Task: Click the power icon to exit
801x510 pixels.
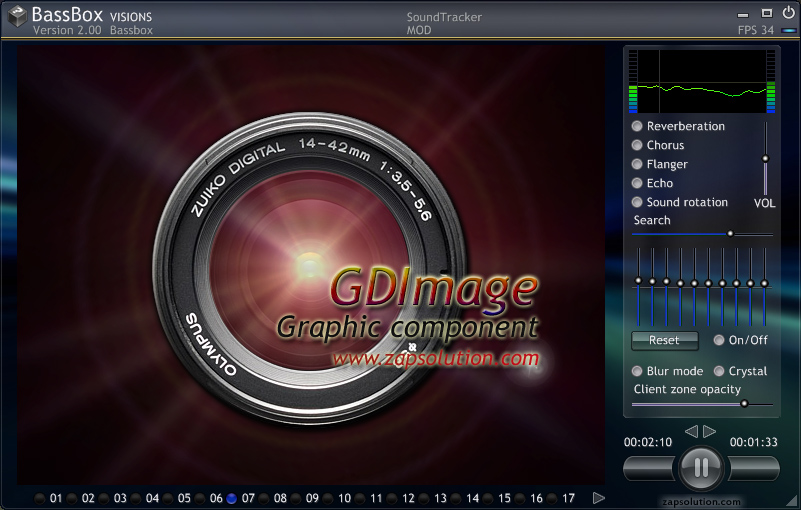Action: (x=788, y=12)
